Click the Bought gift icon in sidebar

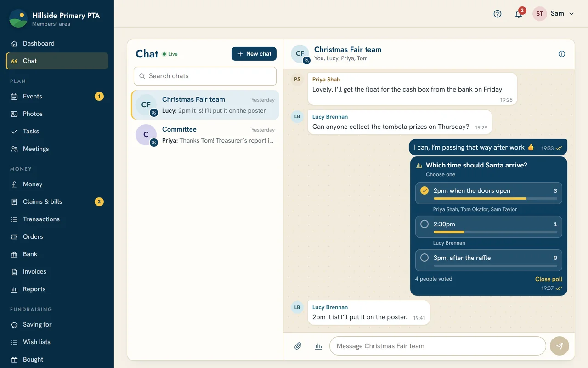[x=14, y=359]
